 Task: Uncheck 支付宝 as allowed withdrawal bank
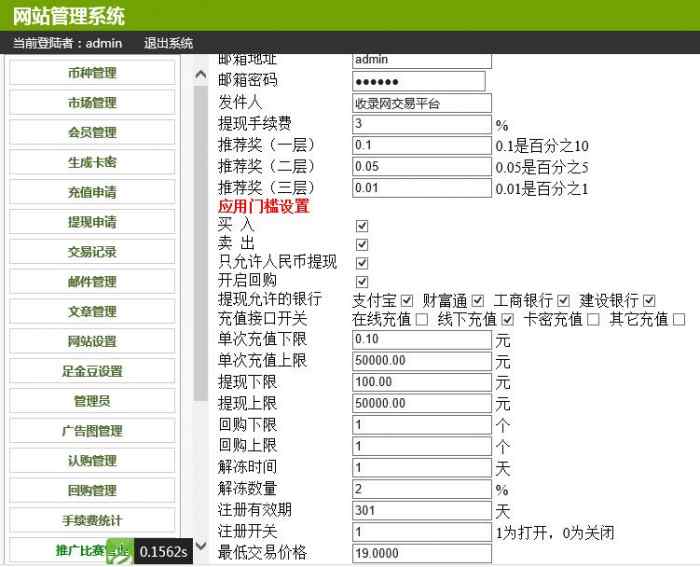407,301
